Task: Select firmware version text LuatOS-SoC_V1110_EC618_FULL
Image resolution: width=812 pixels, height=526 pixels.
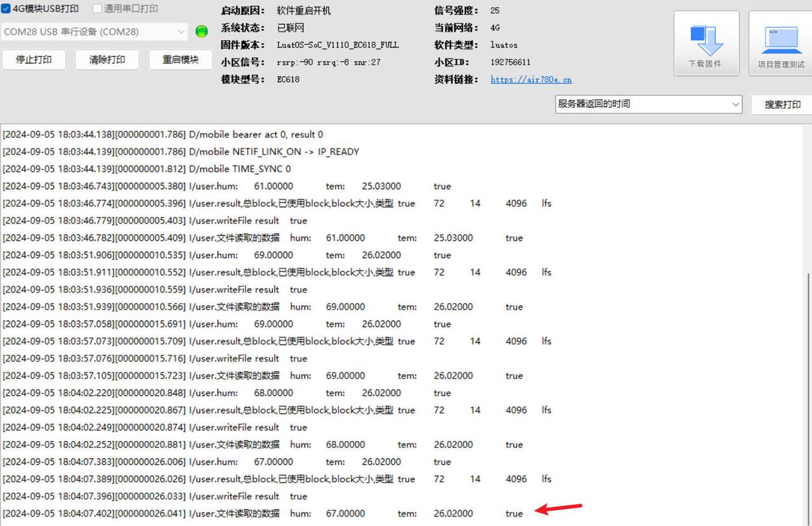Action: point(338,45)
